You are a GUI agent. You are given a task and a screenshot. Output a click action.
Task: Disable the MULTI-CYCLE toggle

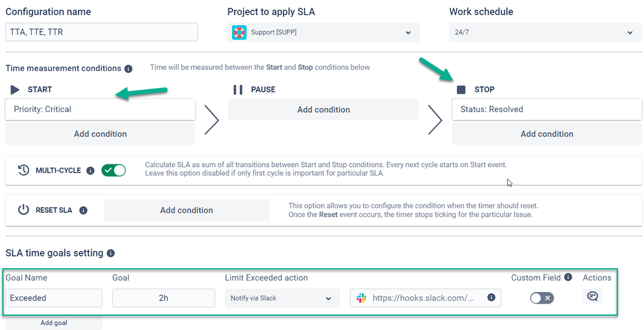tap(114, 171)
